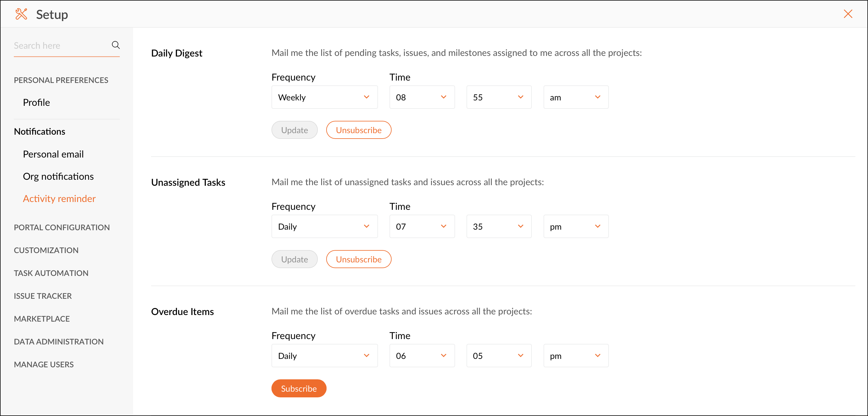Unsubscribe from Unassigned Tasks emails
This screenshot has height=416, width=868.
click(358, 259)
